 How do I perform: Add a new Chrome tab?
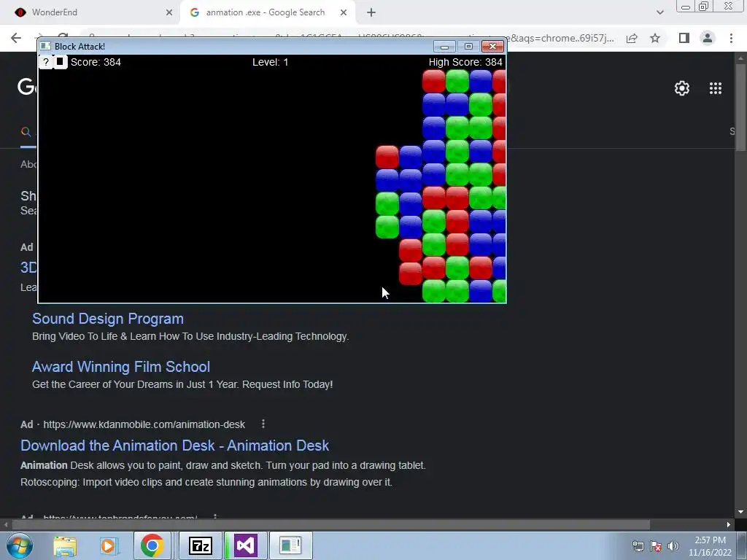[371, 12]
